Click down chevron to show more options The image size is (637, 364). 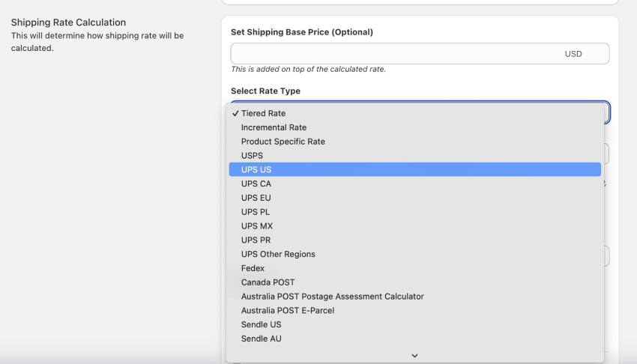[414, 356]
